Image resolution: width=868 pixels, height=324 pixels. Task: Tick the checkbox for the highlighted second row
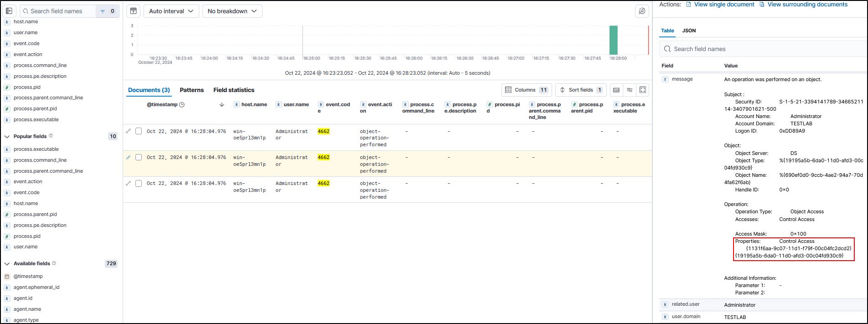click(x=139, y=157)
